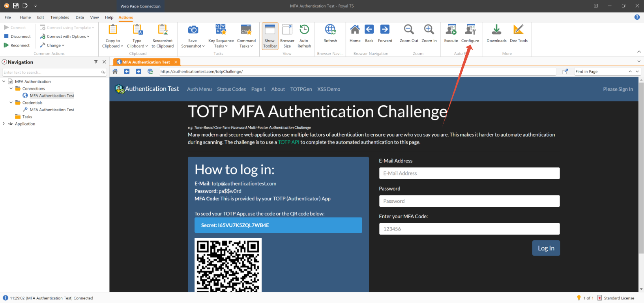644x303 pixels.
Task: Open the Auth Menu link
Action: click(199, 89)
